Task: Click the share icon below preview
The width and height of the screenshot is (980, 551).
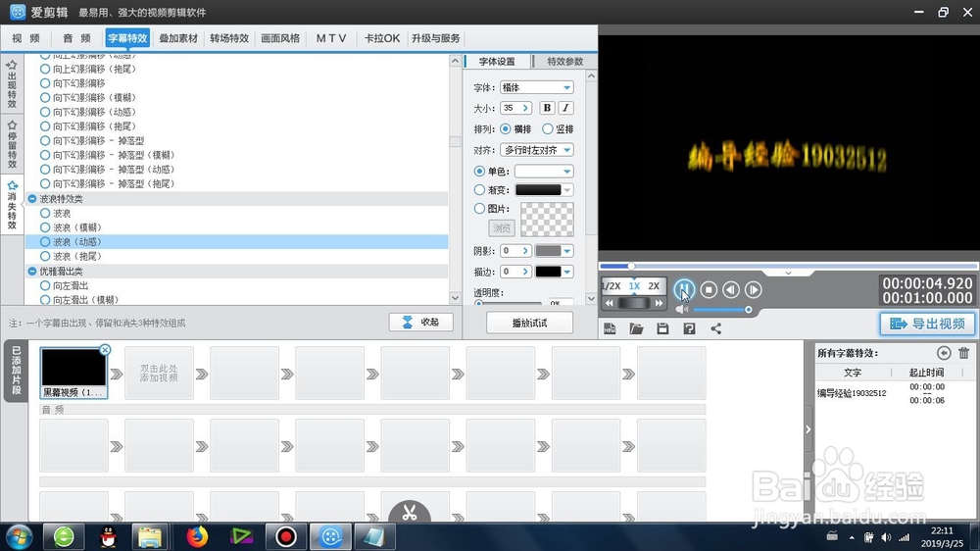Action: 716,329
